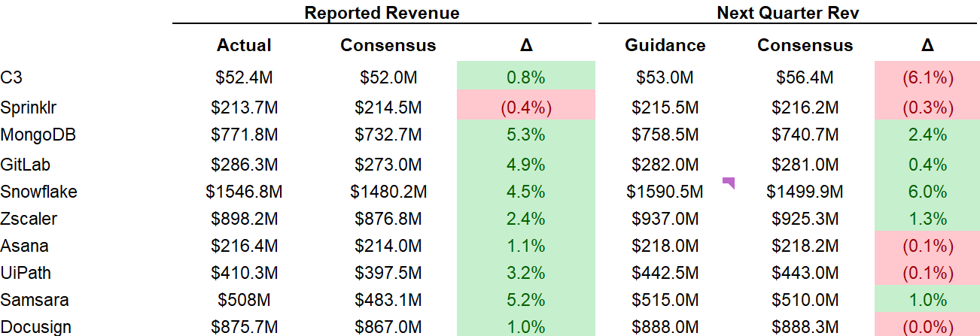Click the C3 0.8% delta cell
980x336 pixels.
pyautogui.click(x=526, y=77)
